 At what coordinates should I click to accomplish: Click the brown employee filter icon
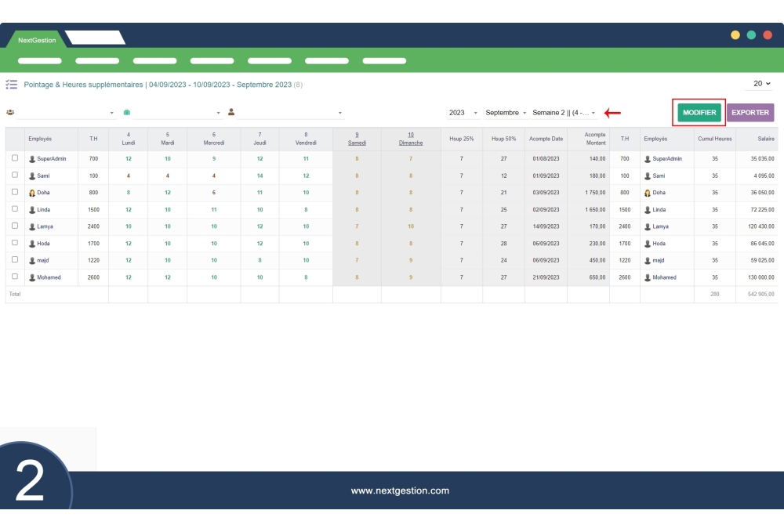(x=231, y=112)
